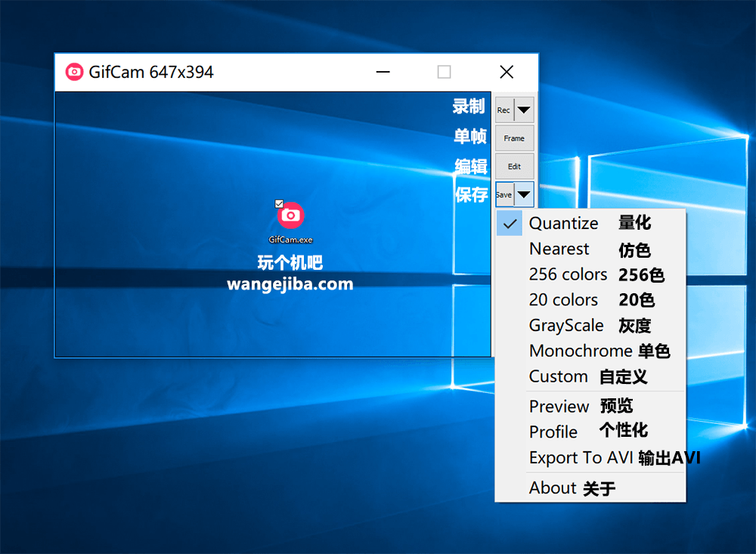
Task: Choose 20 colors from the menu
Action: [563, 300]
